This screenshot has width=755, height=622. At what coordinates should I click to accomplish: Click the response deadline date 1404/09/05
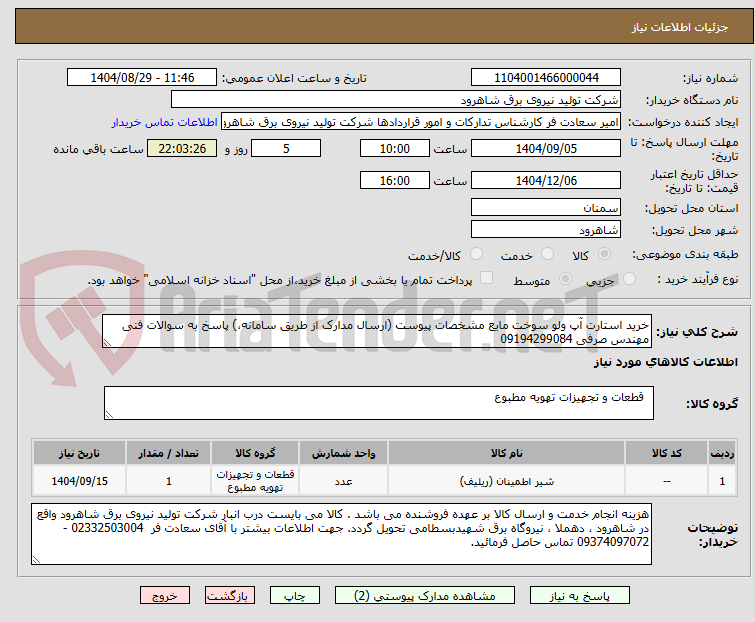pos(546,148)
